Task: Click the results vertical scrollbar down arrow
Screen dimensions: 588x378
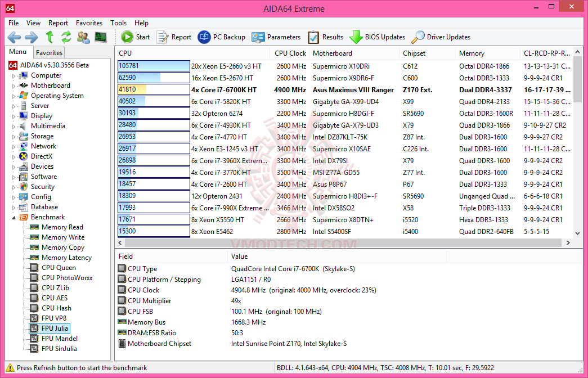Action: click(x=577, y=233)
